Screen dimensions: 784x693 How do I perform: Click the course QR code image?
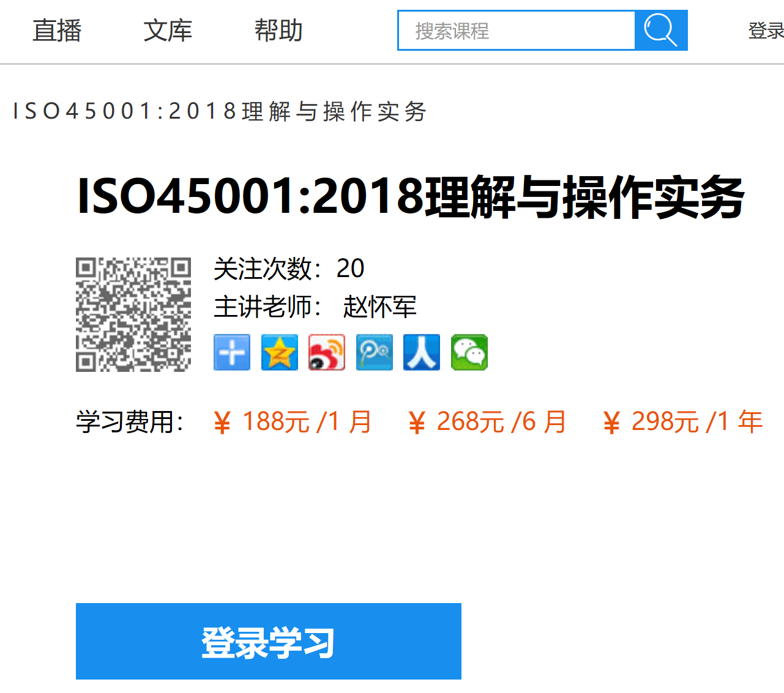pyautogui.click(x=133, y=314)
